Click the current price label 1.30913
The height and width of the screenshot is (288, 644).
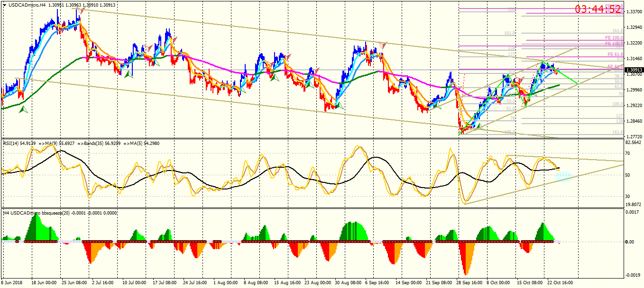coord(634,70)
